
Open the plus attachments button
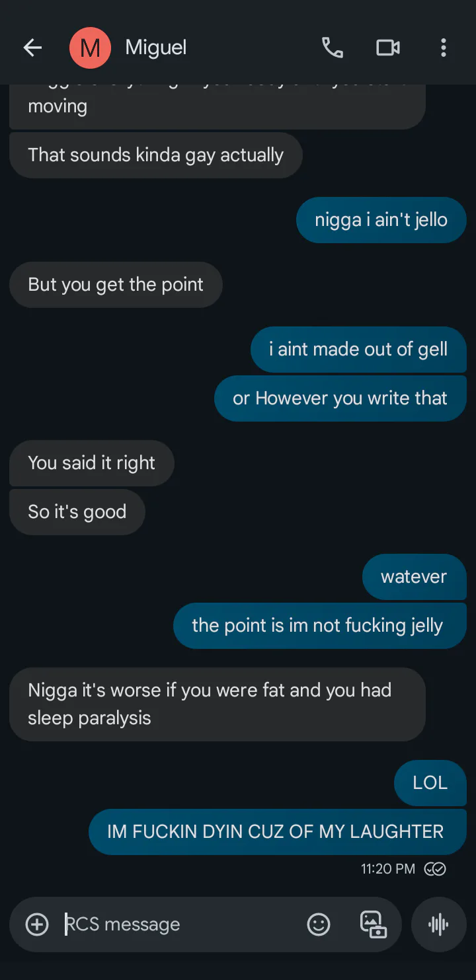pyautogui.click(x=37, y=924)
